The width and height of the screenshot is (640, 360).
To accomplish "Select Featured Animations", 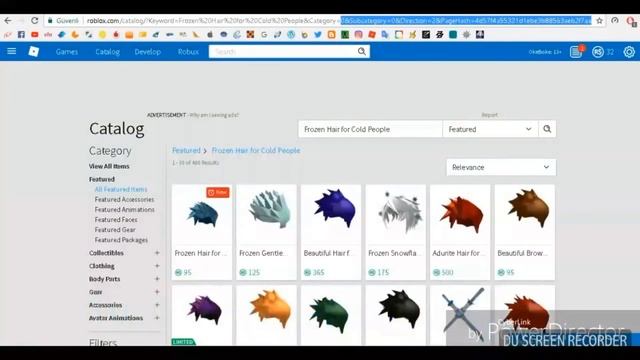I will (x=124, y=210).
